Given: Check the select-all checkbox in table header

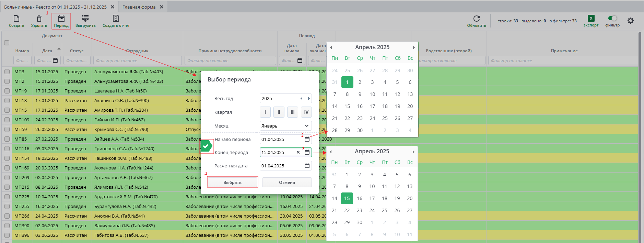Looking at the screenshot, I should coord(7,43).
